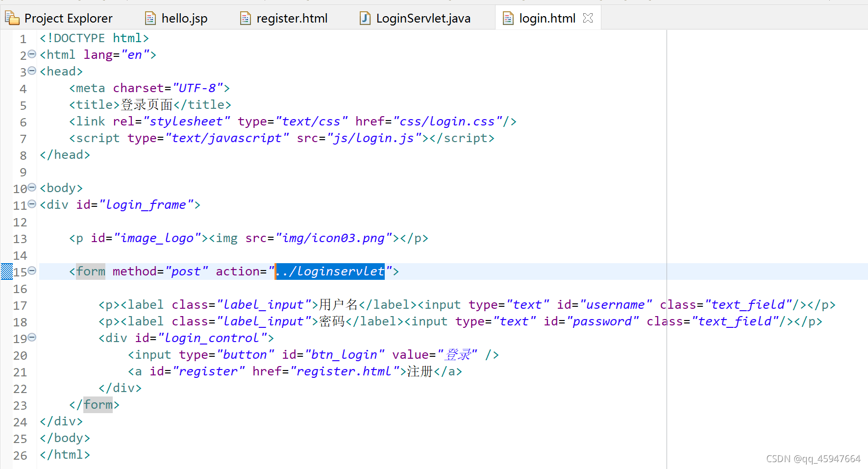Click the marker on line 15 ruler
The height and width of the screenshot is (469, 868).
point(7,271)
